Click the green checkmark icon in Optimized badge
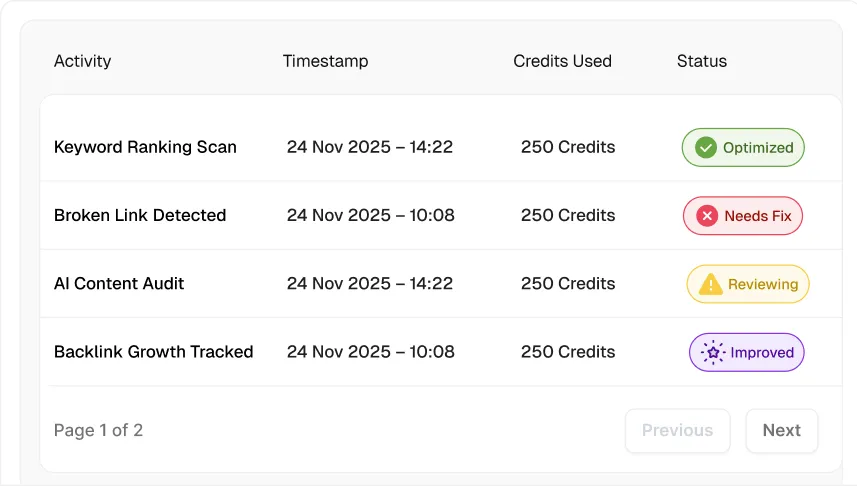The width and height of the screenshot is (857, 486). coord(706,148)
